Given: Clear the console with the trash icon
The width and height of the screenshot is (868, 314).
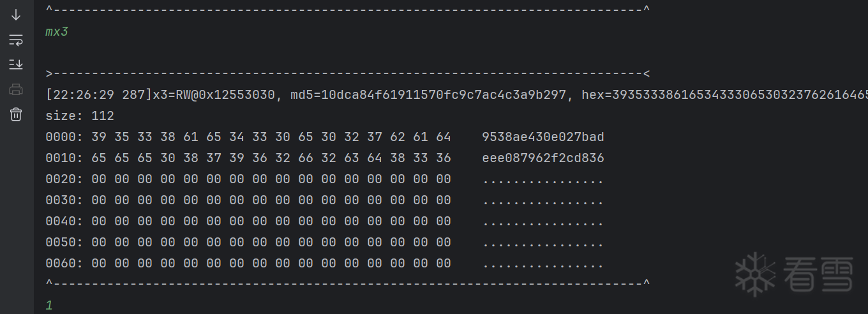Looking at the screenshot, I should pos(16,114).
